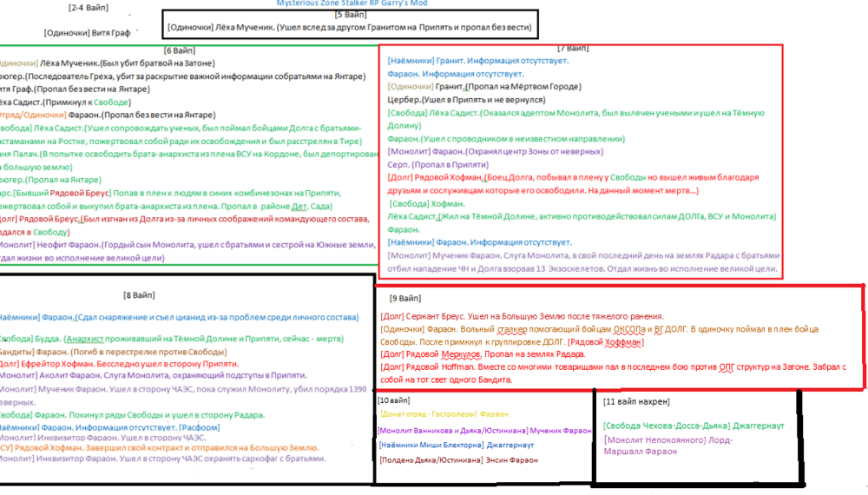Select the [Долг] Сержант Бреус entry
Viewport: 868px width, 495px height.
click(x=521, y=316)
